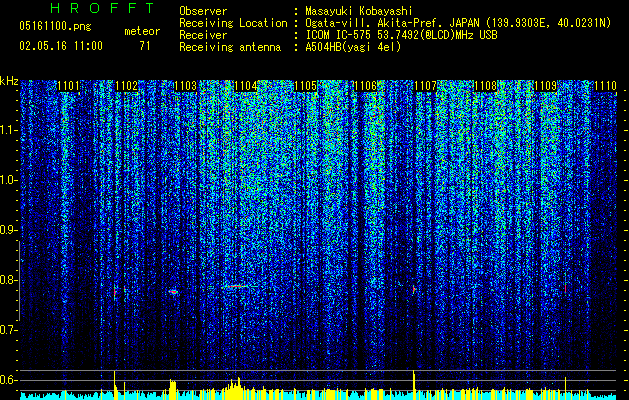
Task: Click the meteor echo at 1107
Action: point(414,289)
